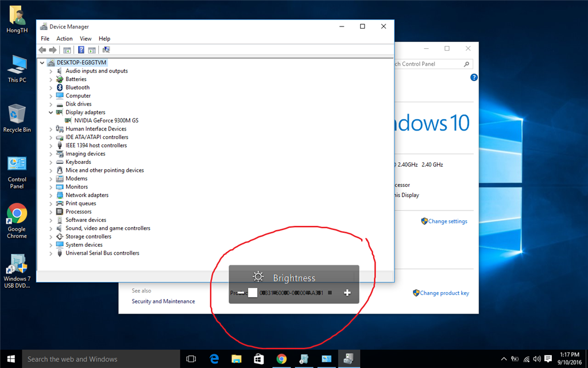Viewport: 588px width, 368px height.
Task: Select Windows 7 USB DVD tool desktop icon
Action: click(17, 271)
